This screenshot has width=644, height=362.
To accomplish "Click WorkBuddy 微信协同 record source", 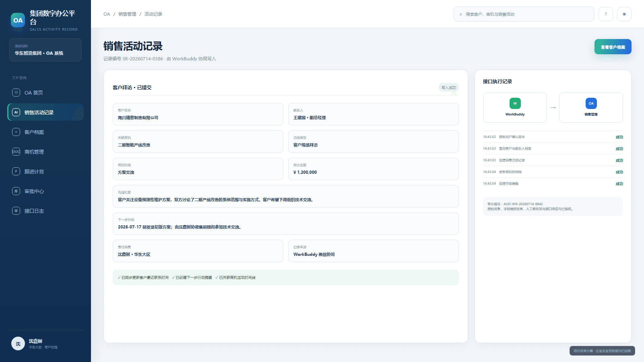I will [x=314, y=255].
